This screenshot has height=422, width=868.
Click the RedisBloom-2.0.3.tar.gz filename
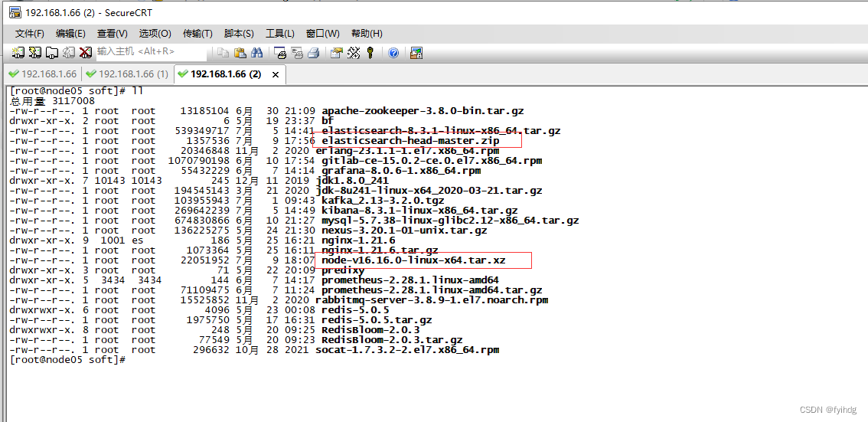(392, 340)
